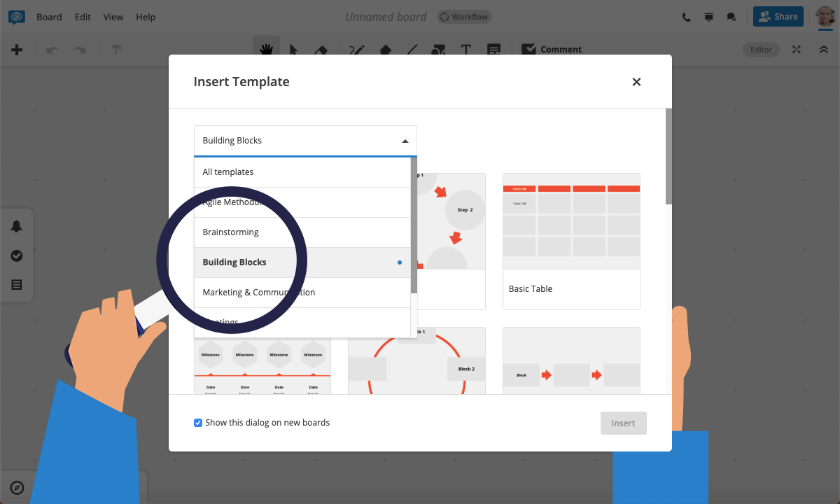840x504 pixels.
Task: Click the Editor role badge
Action: coord(761,50)
